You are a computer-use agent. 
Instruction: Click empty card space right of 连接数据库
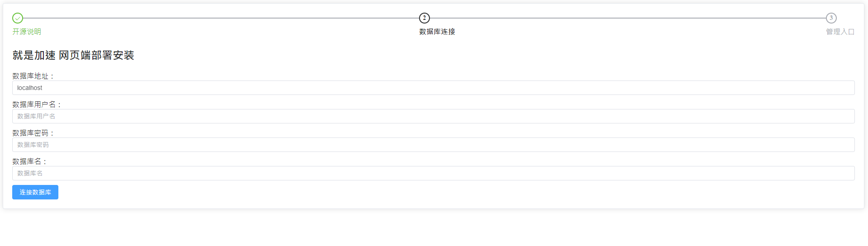point(407,193)
